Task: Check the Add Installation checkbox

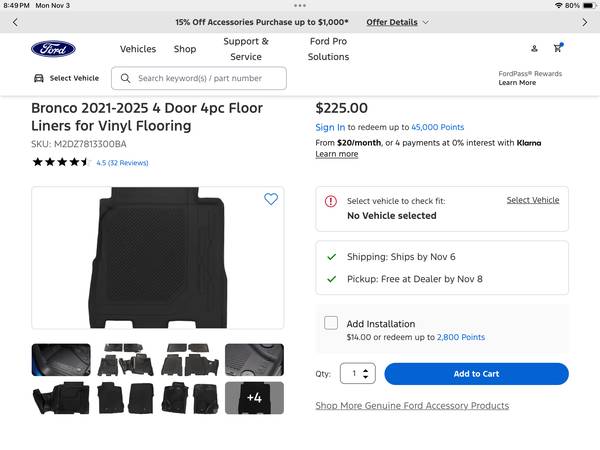Action: tap(331, 323)
